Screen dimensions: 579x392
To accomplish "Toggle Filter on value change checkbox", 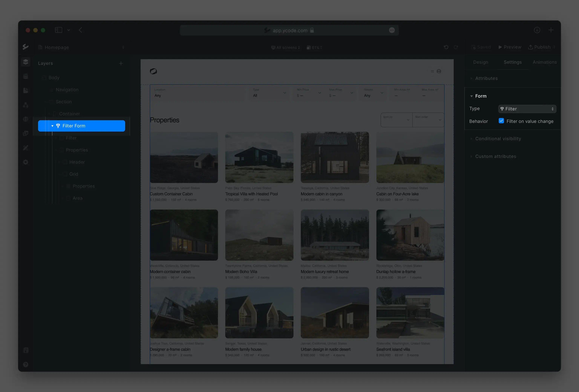I will pyautogui.click(x=501, y=121).
